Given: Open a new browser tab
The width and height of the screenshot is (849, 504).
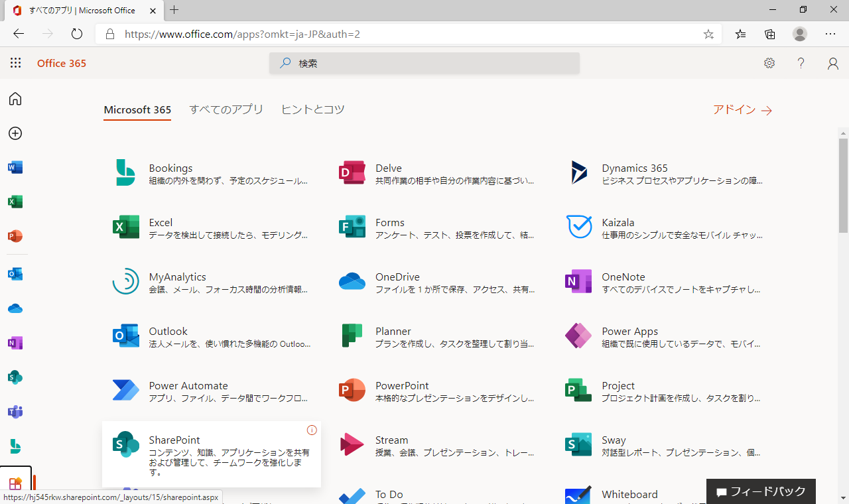Looking at the screenshot, I should tap(174, 10).
